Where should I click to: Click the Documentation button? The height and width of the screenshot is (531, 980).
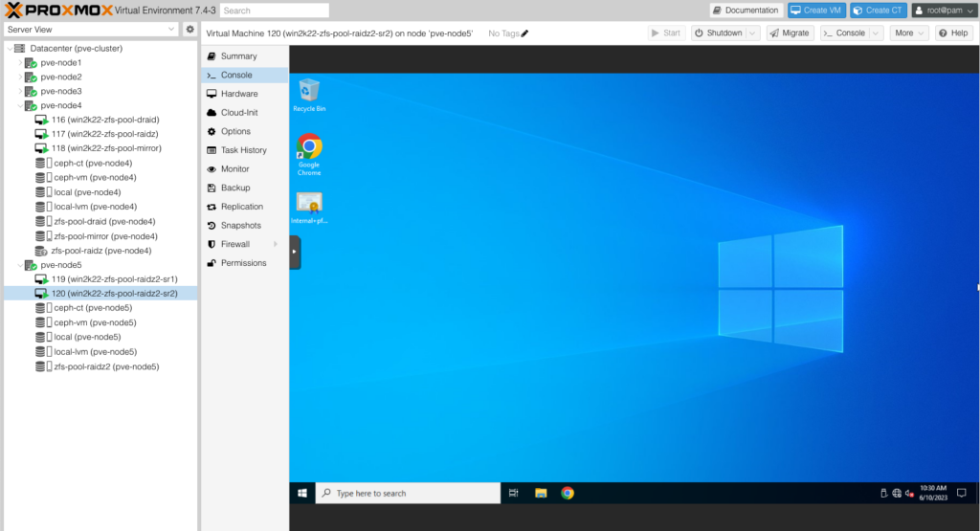pyautogui.click(x=746, y=10)
